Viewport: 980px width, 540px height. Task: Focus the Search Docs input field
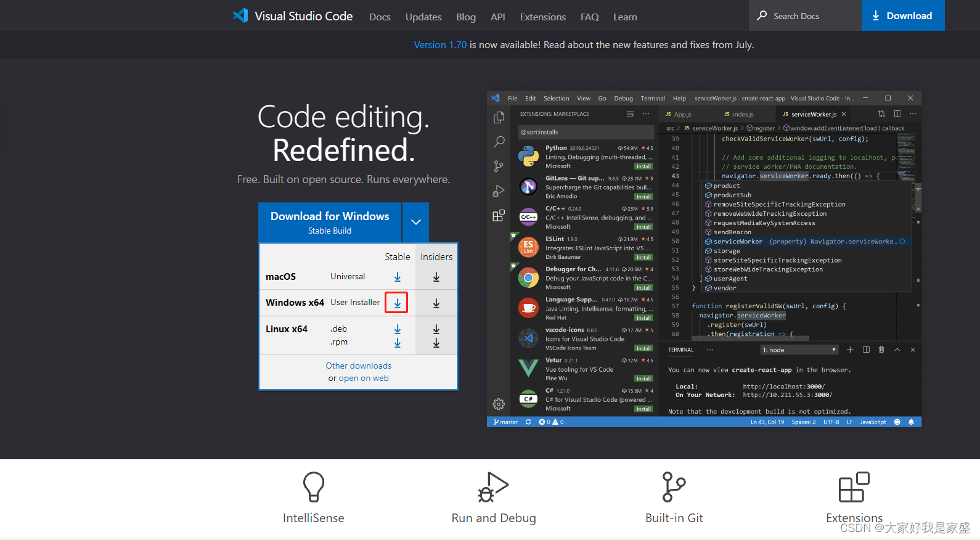[805, 15]
